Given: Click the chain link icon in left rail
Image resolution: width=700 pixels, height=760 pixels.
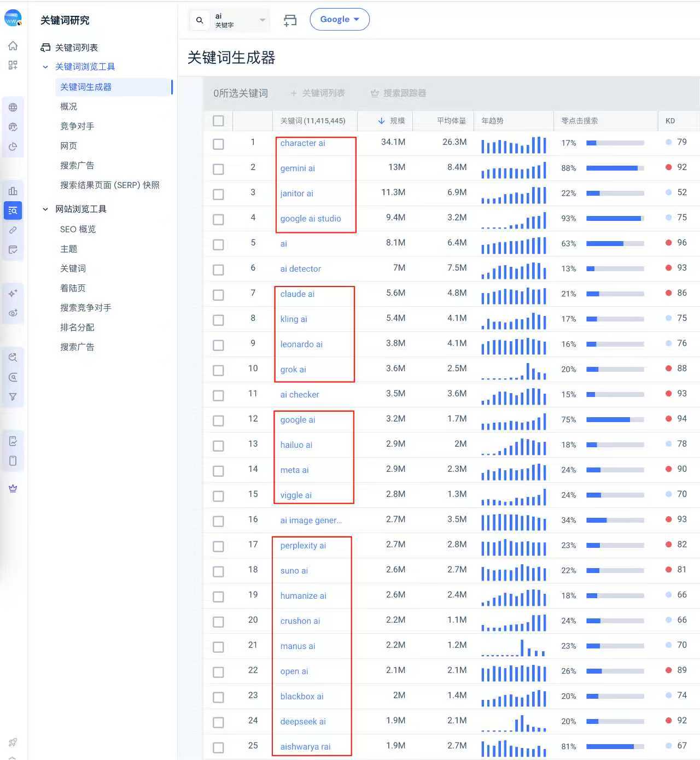Looking at the screenshot, I should pos(13,230).
